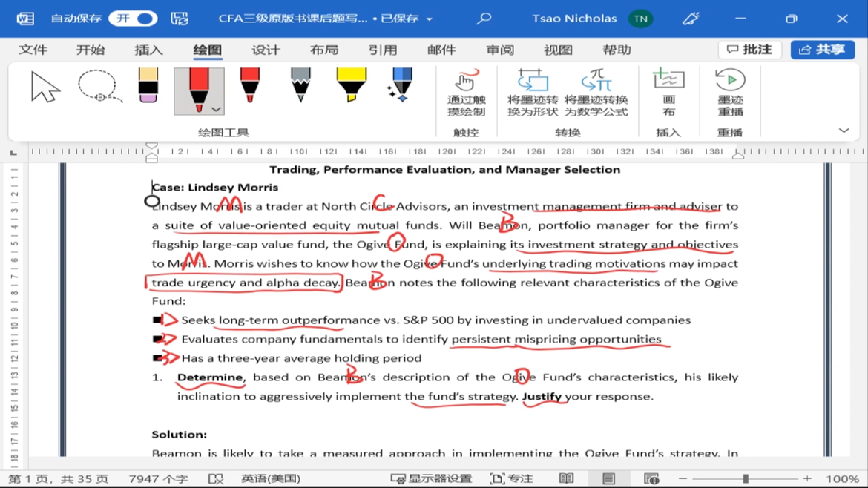Select the second red pen
The width and height of the screenshot is (868, 488).
[250, 85]
